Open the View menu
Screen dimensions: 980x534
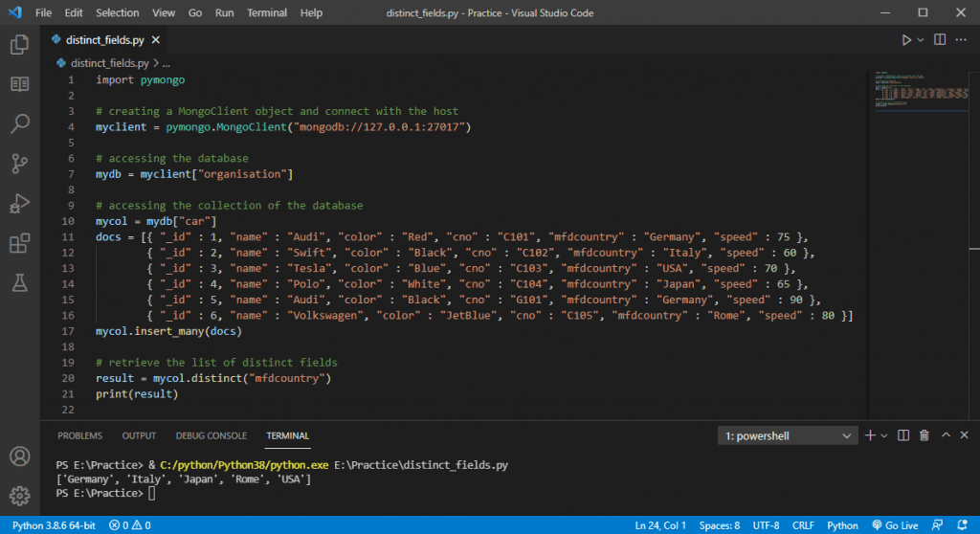click(164, 12)
